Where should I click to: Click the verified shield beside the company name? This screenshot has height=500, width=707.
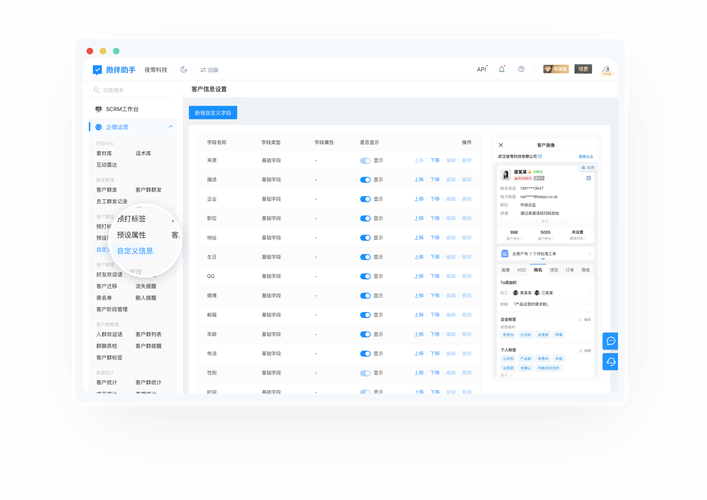(540, 156)
